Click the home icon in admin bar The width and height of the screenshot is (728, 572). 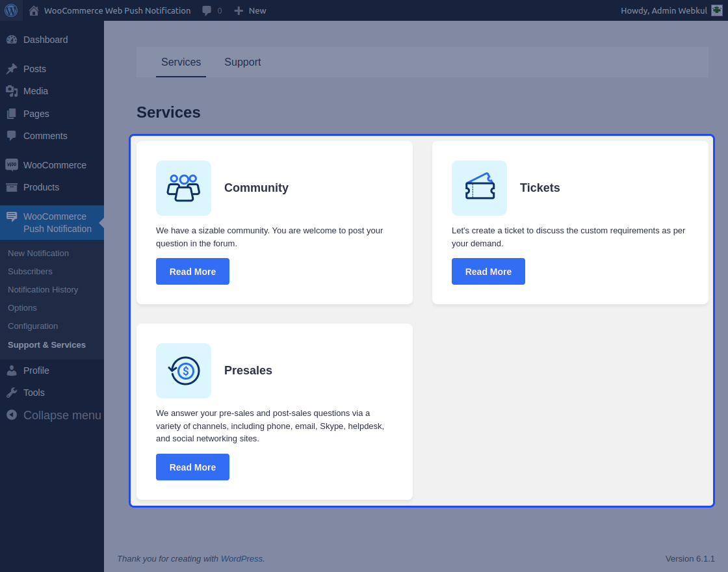33,10
